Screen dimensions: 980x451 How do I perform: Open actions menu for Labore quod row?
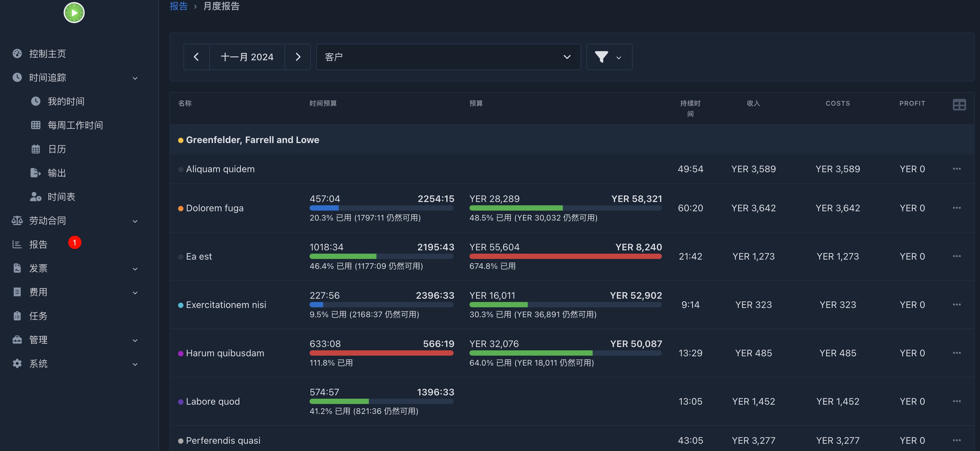click(x=956, y=402)
